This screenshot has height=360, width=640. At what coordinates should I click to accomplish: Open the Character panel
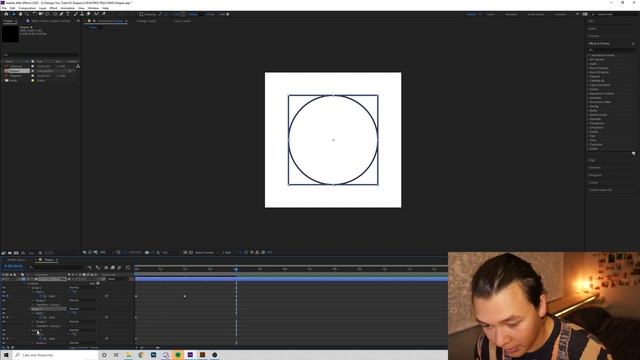click(x=595, y=167)
